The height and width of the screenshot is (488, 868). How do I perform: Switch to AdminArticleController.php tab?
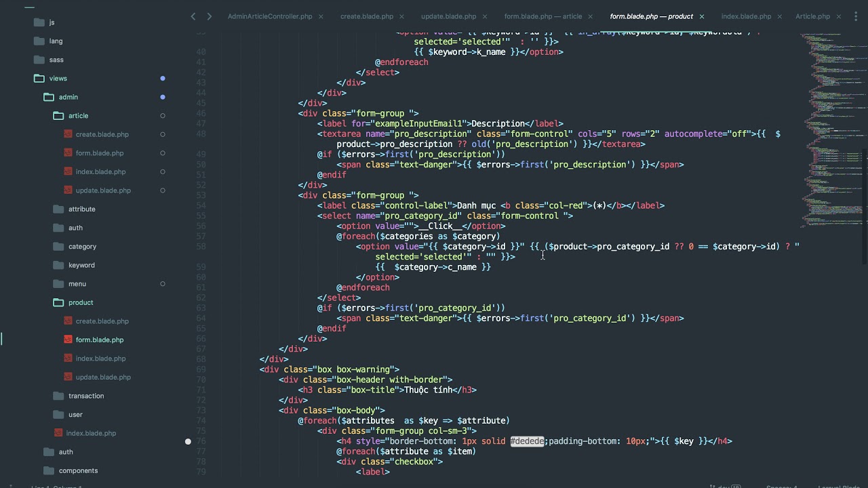pyautogui.click(x=270, y=16)
